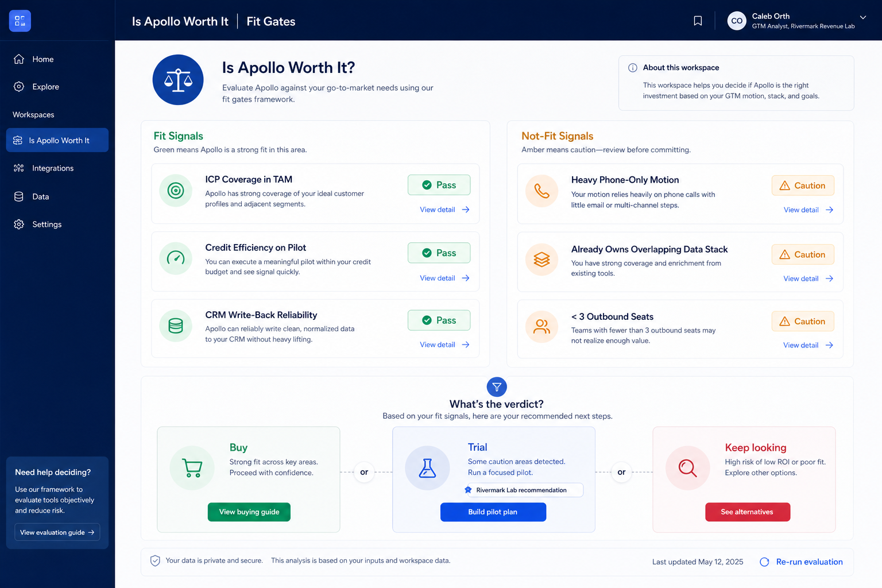The width and height of the screenshot is (882, 588).
Task: View detail for Heavy Phone-Only Motion
Action: [x=808, y=210]
